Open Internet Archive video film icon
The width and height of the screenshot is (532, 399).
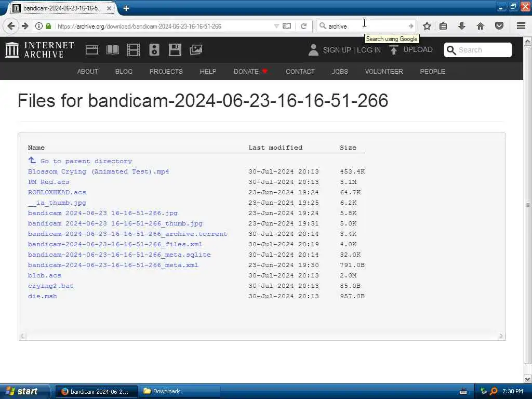[134, 50]
